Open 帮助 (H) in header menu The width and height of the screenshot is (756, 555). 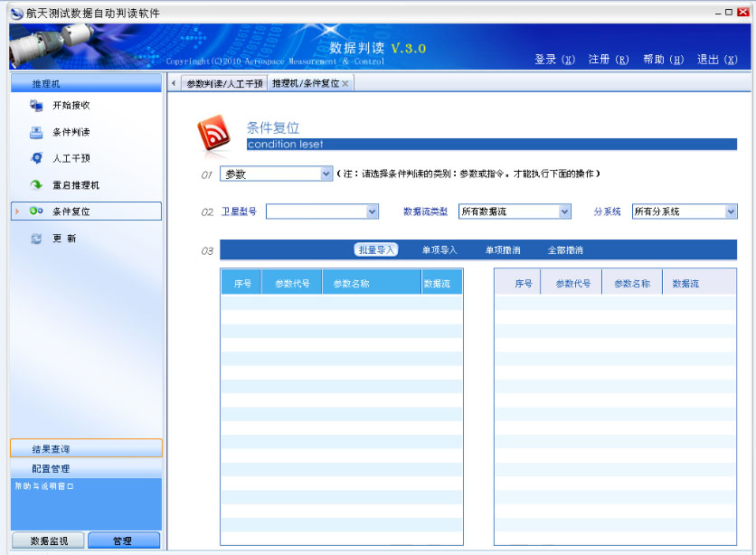click(x=664, y=60)
